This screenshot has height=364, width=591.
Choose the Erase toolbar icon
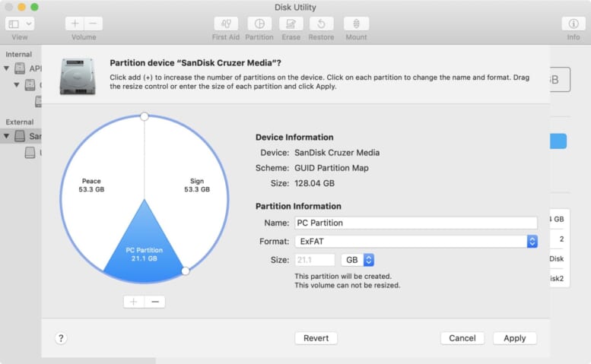(291, 24)
